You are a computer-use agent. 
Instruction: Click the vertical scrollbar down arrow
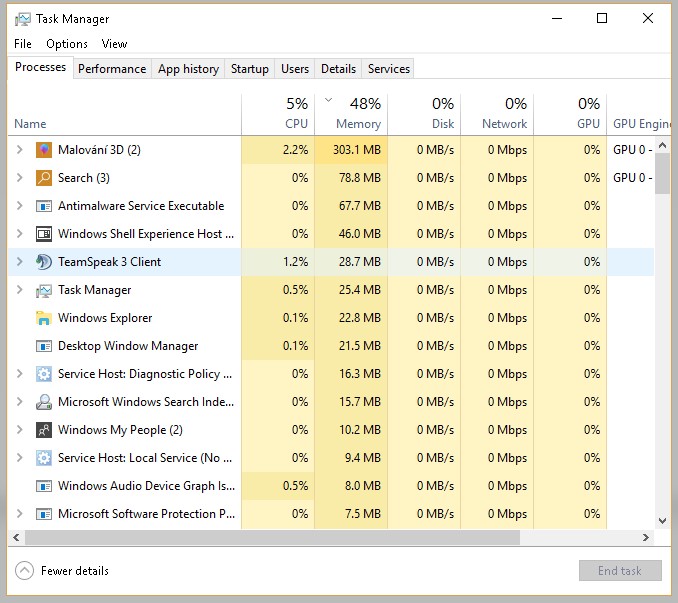662,521
